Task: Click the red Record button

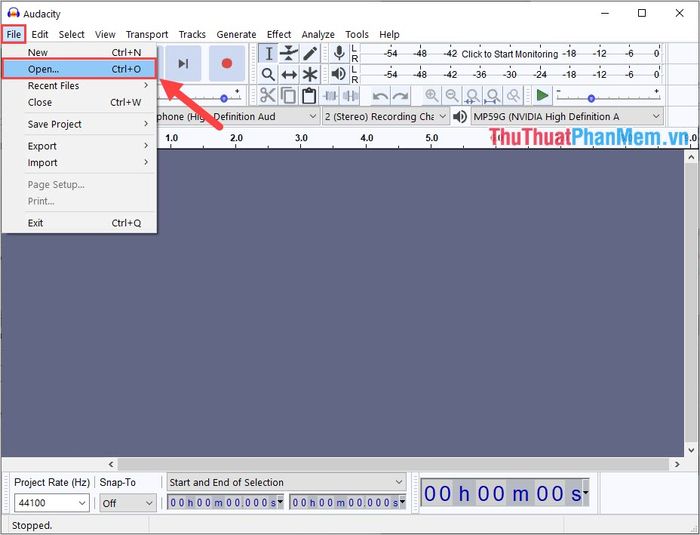Action: [227, 64]
